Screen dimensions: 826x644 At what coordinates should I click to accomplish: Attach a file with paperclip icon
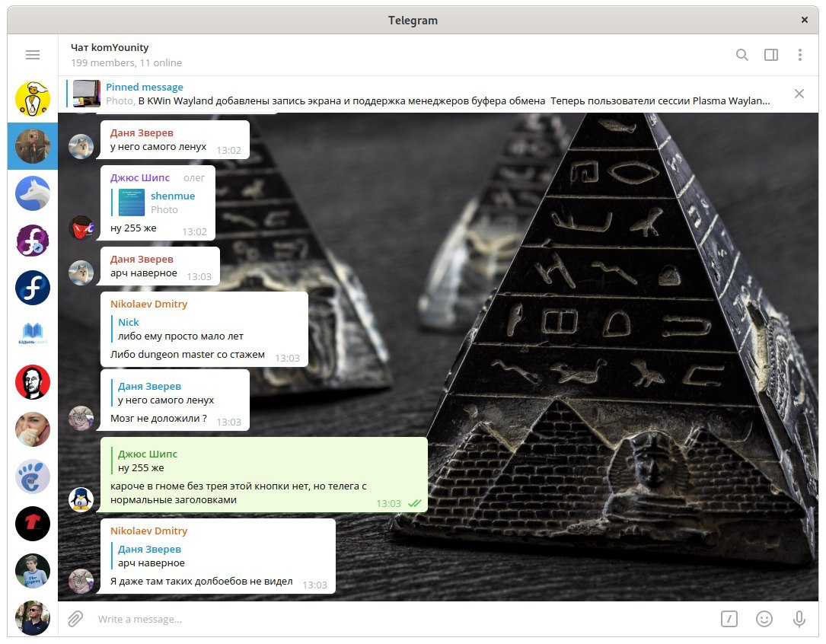tap(75, 619)
